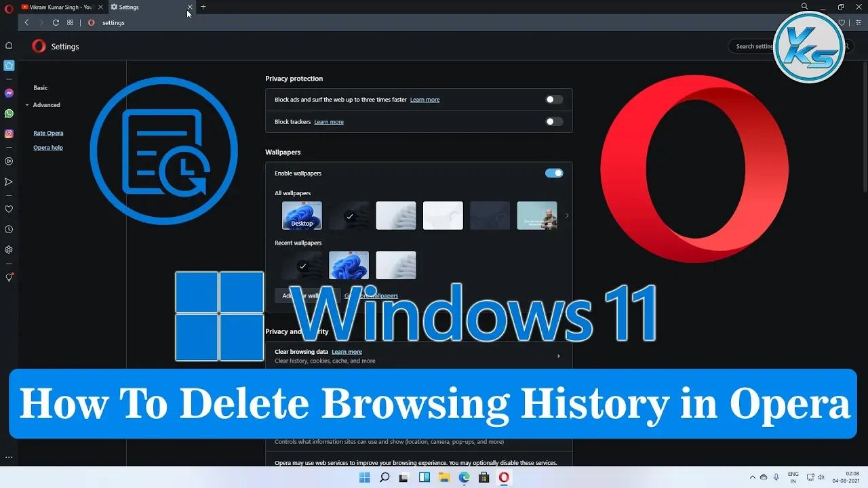The height and width of the screenshot is (488, 868).
Task: Open the search tabs magnifier icon
Action: (805, 7)
